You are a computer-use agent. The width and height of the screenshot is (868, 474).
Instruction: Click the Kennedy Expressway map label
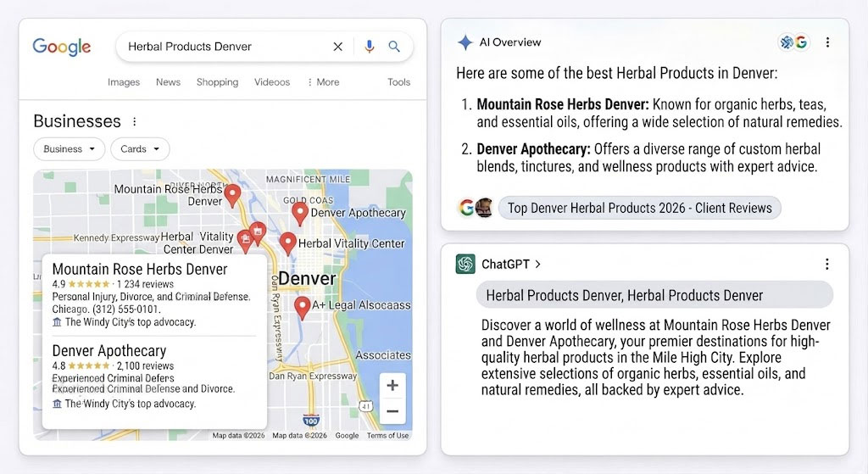116,238
